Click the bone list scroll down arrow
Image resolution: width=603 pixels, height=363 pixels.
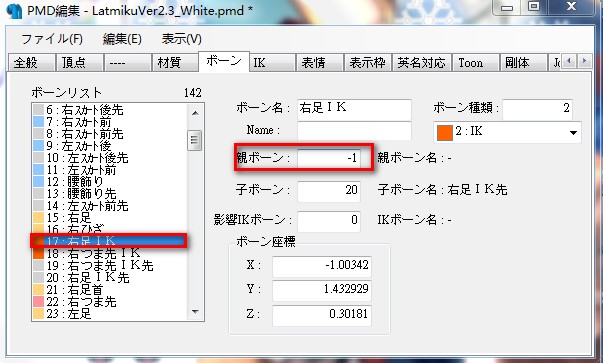click(x=195, y=311)
